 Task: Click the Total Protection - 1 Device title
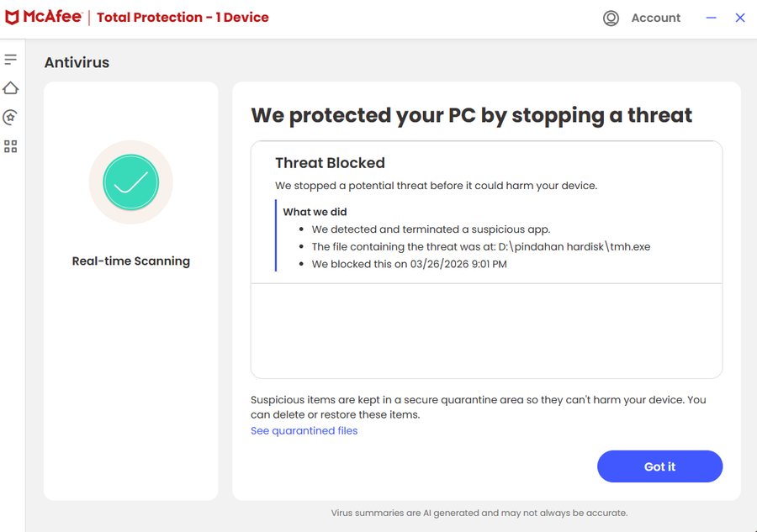[x=183, y=18]
